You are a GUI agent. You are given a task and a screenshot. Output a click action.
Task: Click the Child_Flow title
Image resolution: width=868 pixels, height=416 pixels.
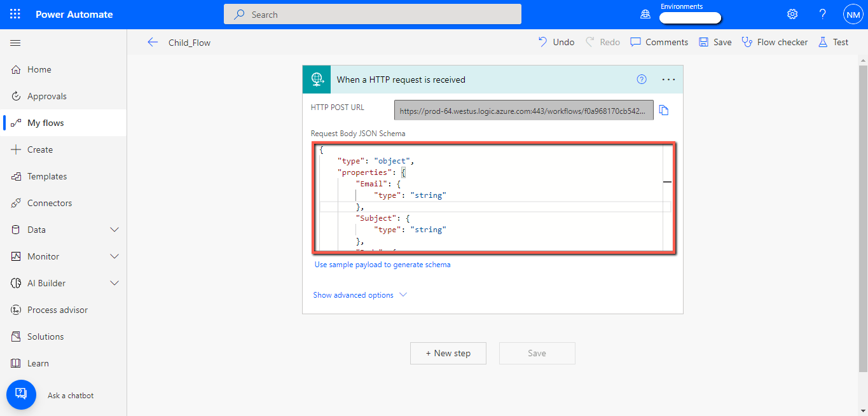click(189, 43)
